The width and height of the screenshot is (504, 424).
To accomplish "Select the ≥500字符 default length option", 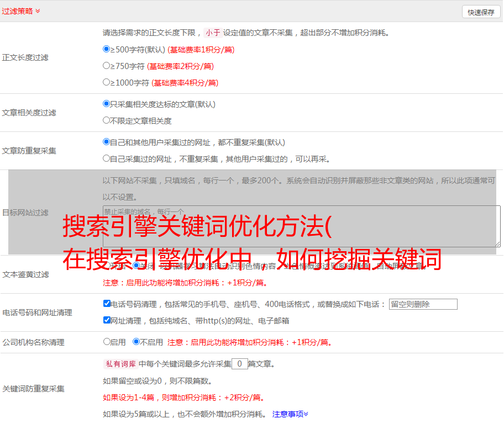I will click(107, 49).
